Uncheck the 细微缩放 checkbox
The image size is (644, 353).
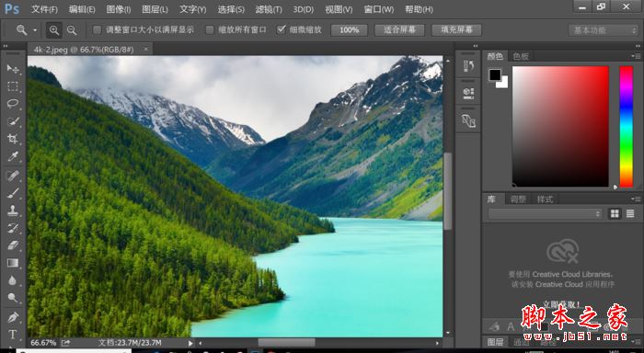pyautogui.click(x=282, y=29)
